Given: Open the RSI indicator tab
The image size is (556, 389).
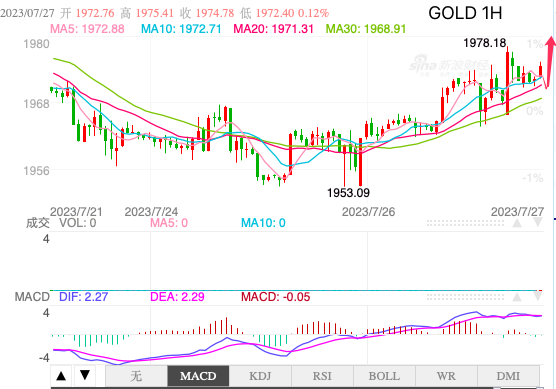Looking at the screenshot, I should coord(322,376).
